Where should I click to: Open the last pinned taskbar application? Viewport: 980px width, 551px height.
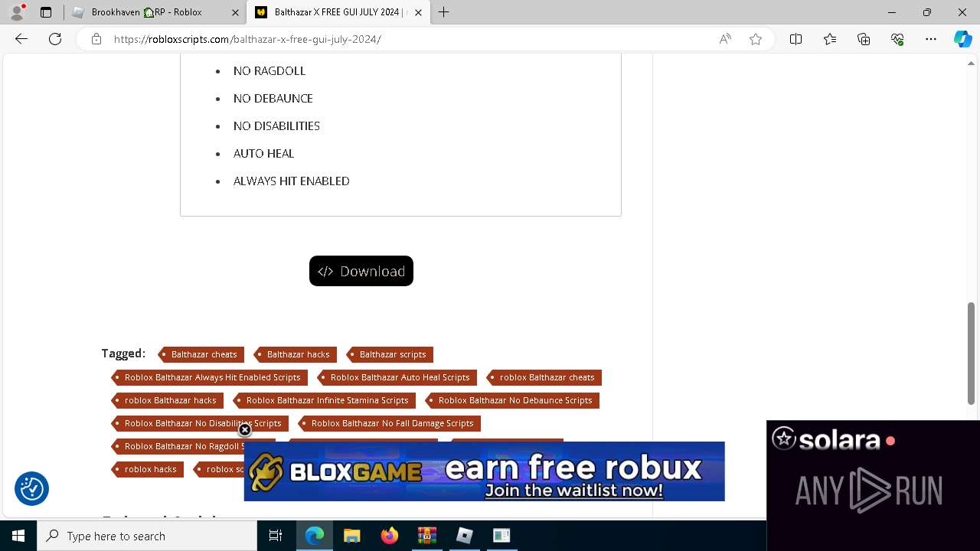tap(502, 536)
